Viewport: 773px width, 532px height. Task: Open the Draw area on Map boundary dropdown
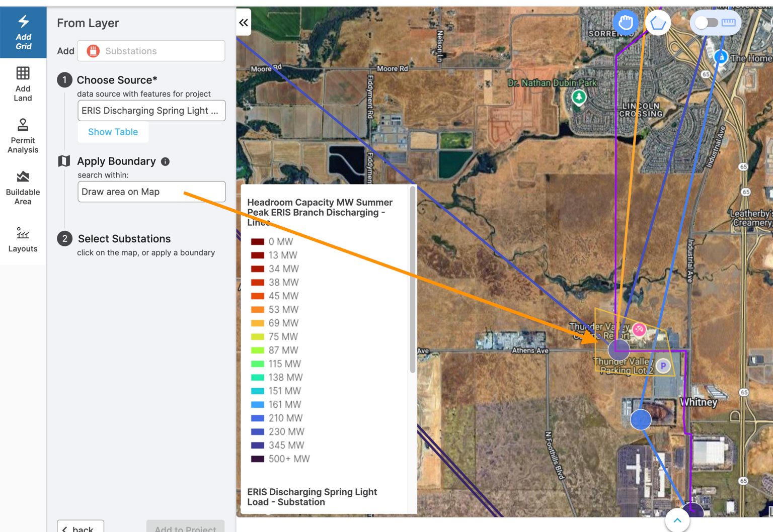[x=151, y=192]
